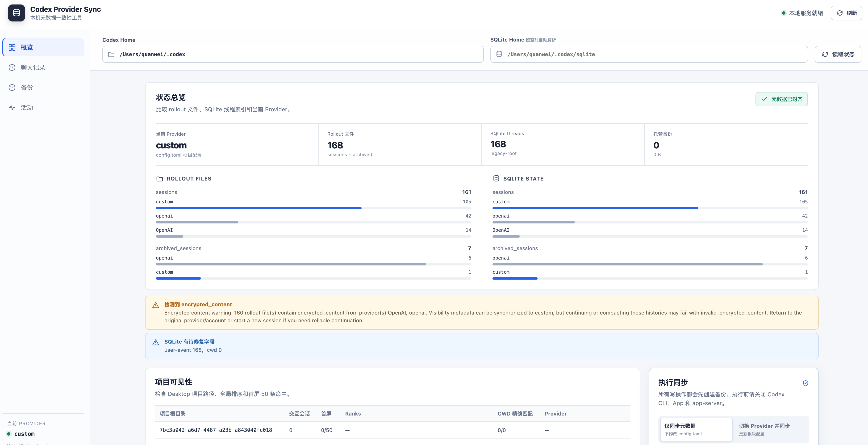Click the Codex Provider Sync database logo
The width and height of the screenshot is (868, 445).
[x=17, y=13]
